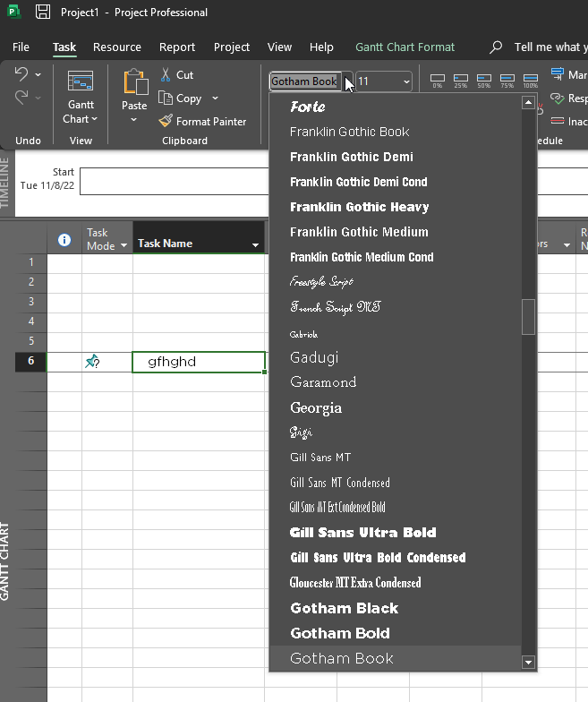Image resolution: width=588 pixels, height=702 pixels.
Task: Mark task 75% complete
Action: click(507, 81)
